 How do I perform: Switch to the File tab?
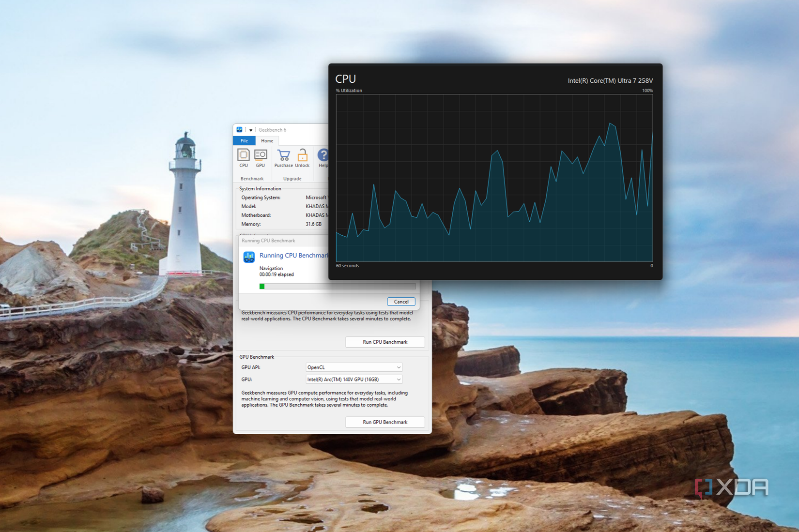click(x=244, y=140)
